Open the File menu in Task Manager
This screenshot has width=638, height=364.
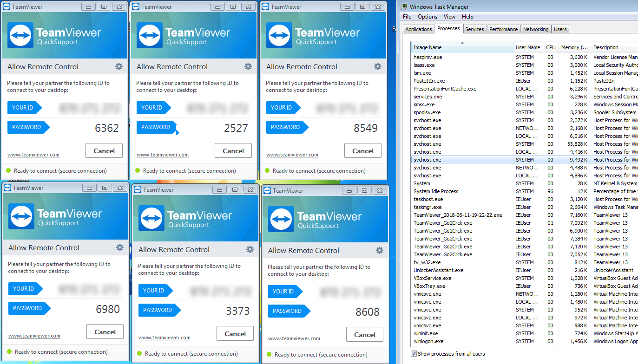click(x=407, y=17)
